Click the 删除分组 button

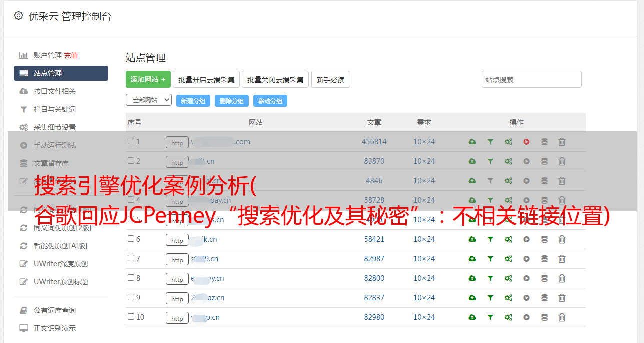click(232, 101)
